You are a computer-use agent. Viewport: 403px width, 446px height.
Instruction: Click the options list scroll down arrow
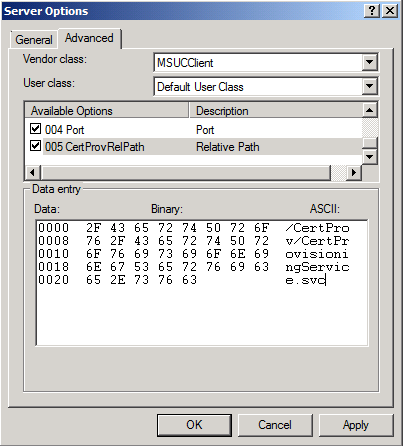370,156
